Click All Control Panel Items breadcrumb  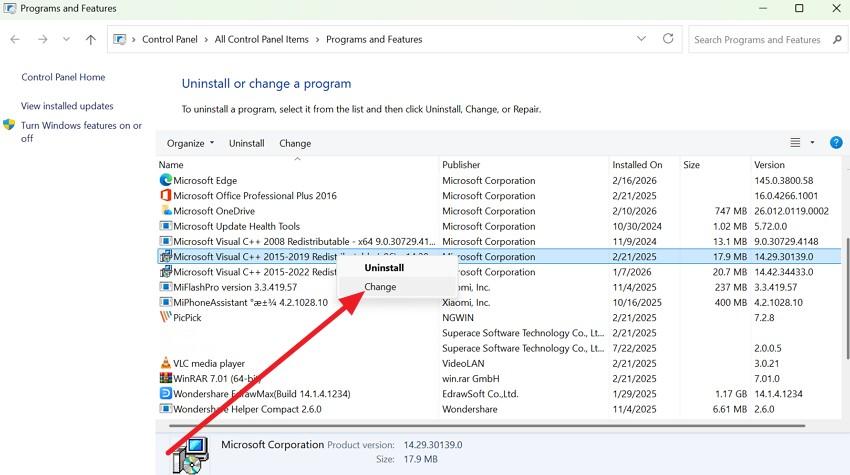pos(261,39)
